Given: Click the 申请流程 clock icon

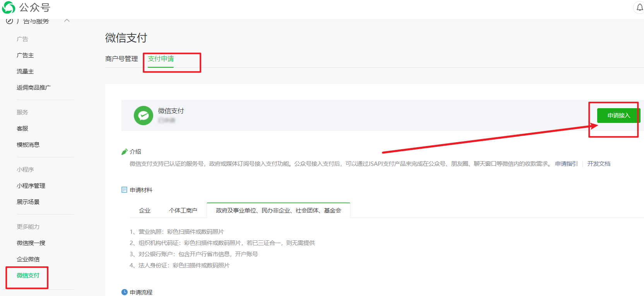Looking at the screenshot, I should [x=125, y=292].
